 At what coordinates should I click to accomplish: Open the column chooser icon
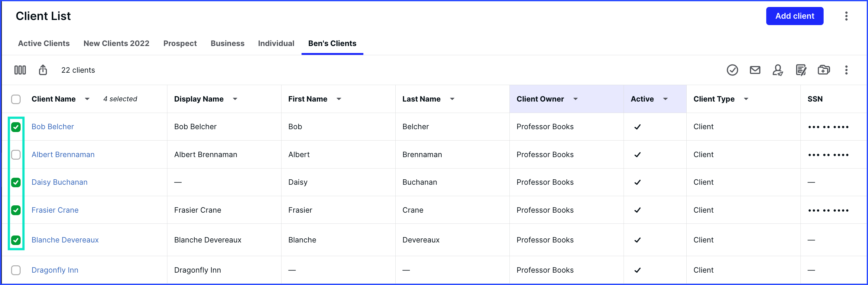(20, 70)
